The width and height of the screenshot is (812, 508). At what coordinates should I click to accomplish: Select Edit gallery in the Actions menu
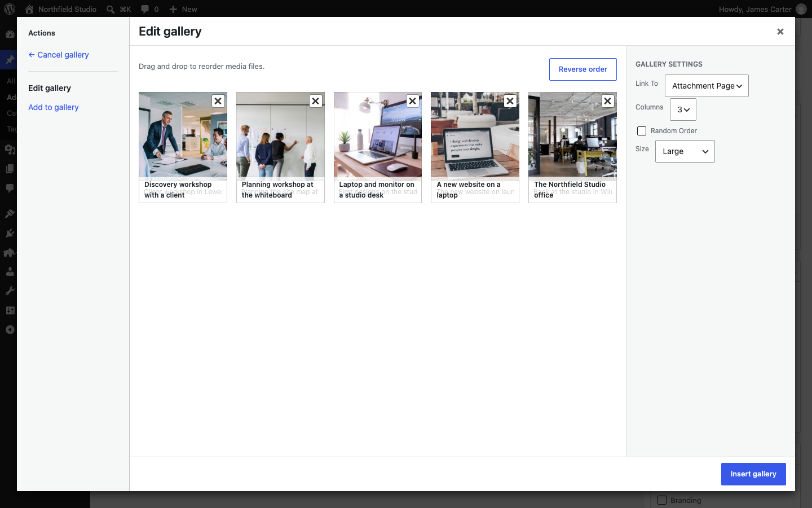(50, 88)
